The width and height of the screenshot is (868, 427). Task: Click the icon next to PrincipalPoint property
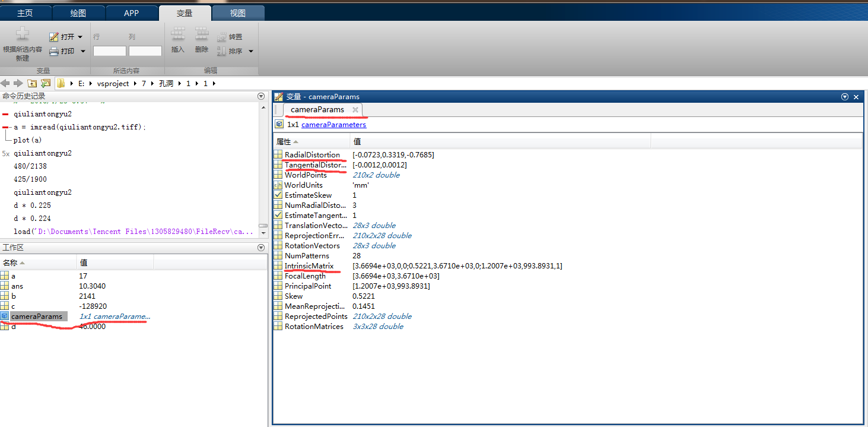click(278, 286)
